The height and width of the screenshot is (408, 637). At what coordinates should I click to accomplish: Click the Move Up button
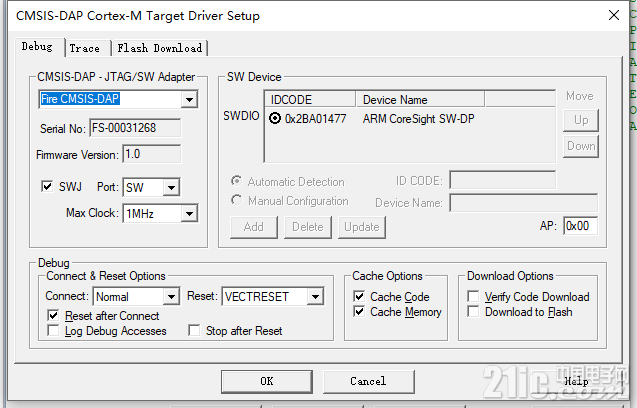(x=581, y=120)
